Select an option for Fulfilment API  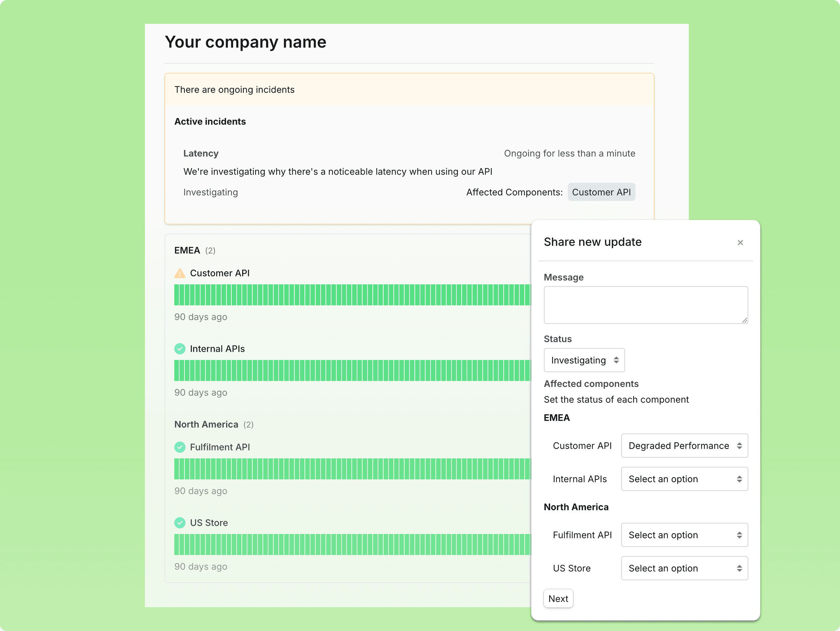684,535
